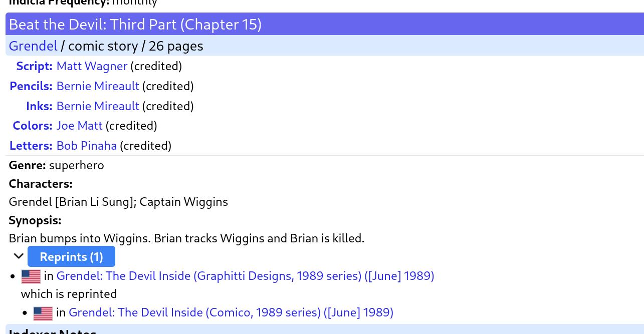This screenshot has width=644, height=334.
Task: Open Matt Wagner's creator page
Action: click(92, 66)
